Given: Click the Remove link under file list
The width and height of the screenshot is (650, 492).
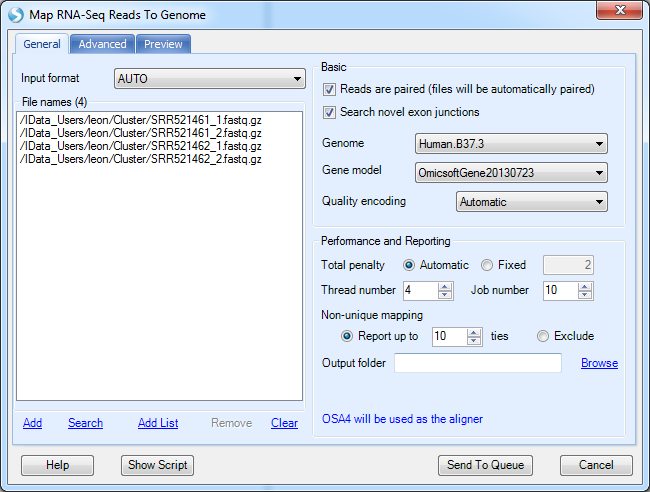Looking at the screenshot, I should (x=231, y=423).
